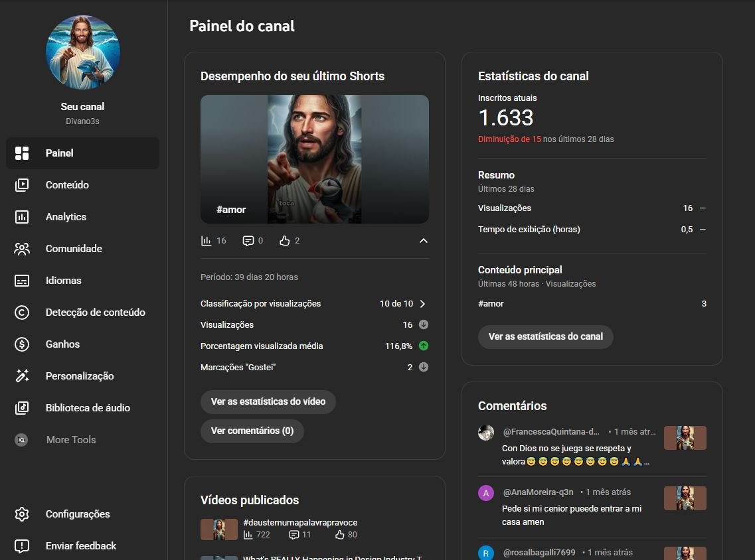Click the Idiomas subtitles icon
The width and height of the screenshot is (755, 560).
pyautogui.click(x=22, y=281)
